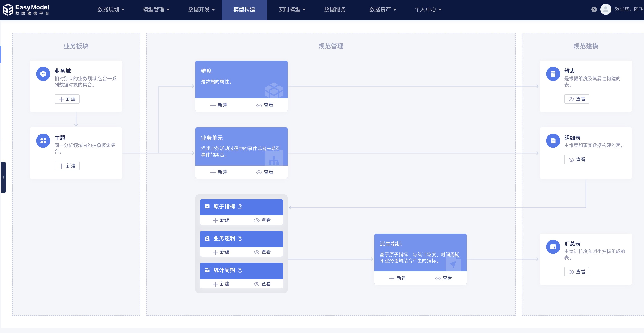
Task: Click 新建 under the 业务单元 card
Action: click(218, 172)
